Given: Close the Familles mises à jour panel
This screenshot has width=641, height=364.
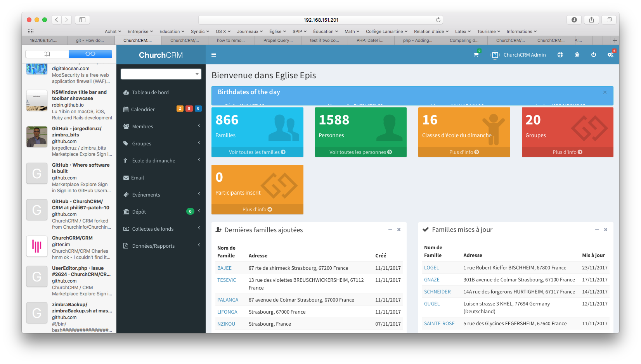Looking at the screenshot, I should [605, 229].
